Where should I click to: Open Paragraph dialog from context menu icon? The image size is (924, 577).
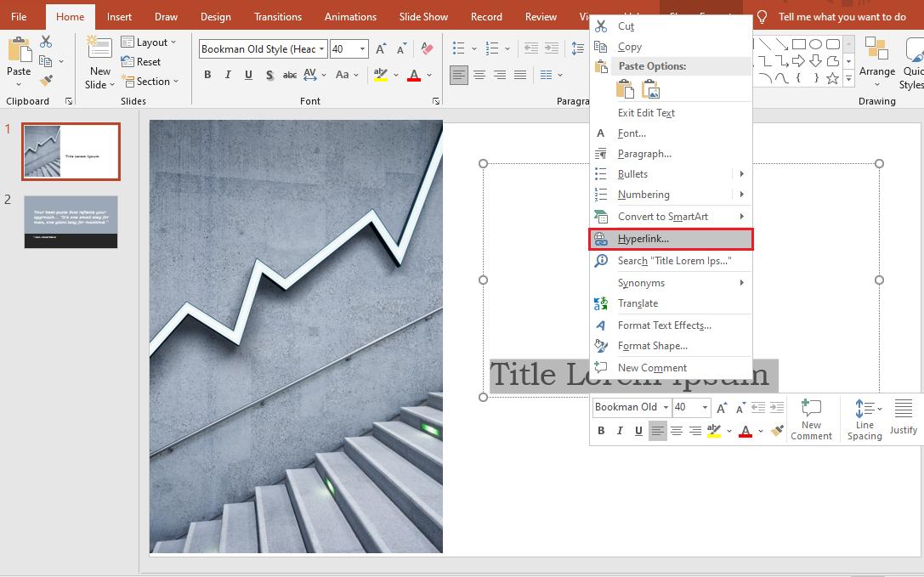click(x=601, y=153)
